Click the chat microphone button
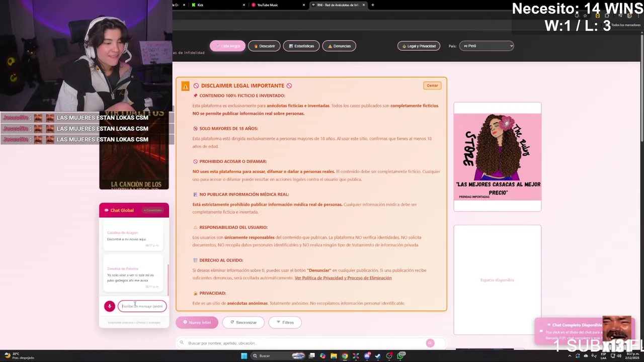Screen dimensions: 644x362 click(x=110, y=306)
